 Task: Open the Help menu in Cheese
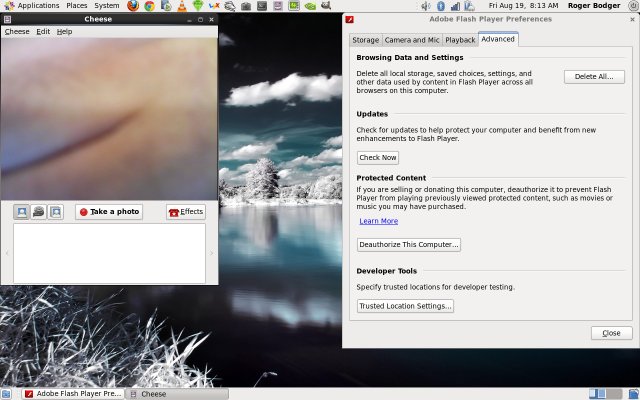64,32
